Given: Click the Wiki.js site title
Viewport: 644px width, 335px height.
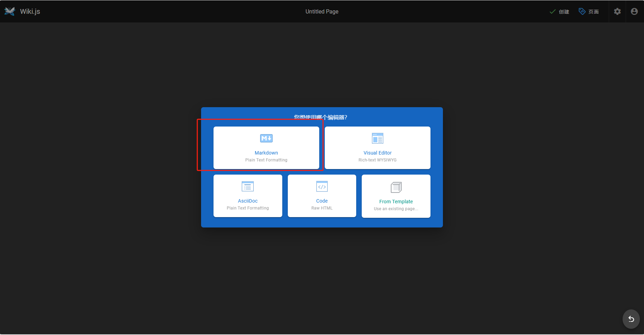Looking at the screenshot, I should pos(30,11).
